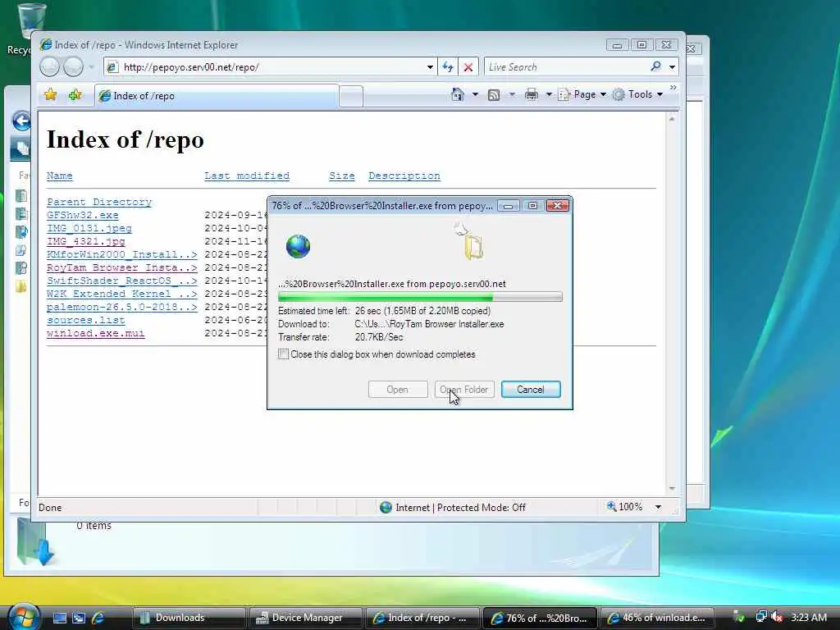
Task: Click the W2K Extended Kernel link
Action: pos(121,294)
